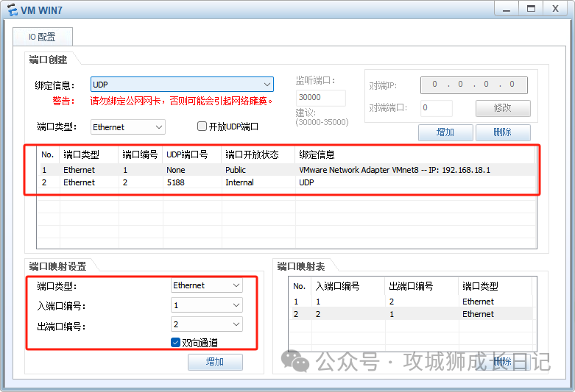
Task: Minimize the VM WIN7 window
Action: click(x=504, y=8)
